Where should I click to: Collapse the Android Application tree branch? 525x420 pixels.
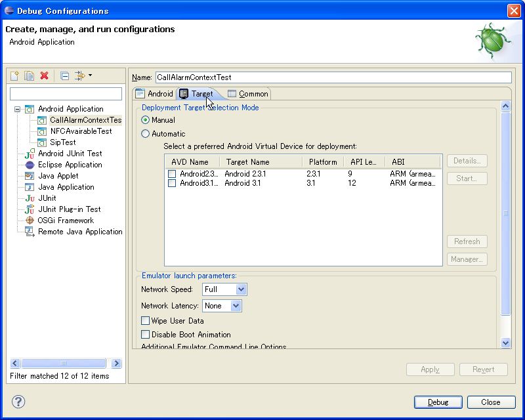tap(18, 108)
